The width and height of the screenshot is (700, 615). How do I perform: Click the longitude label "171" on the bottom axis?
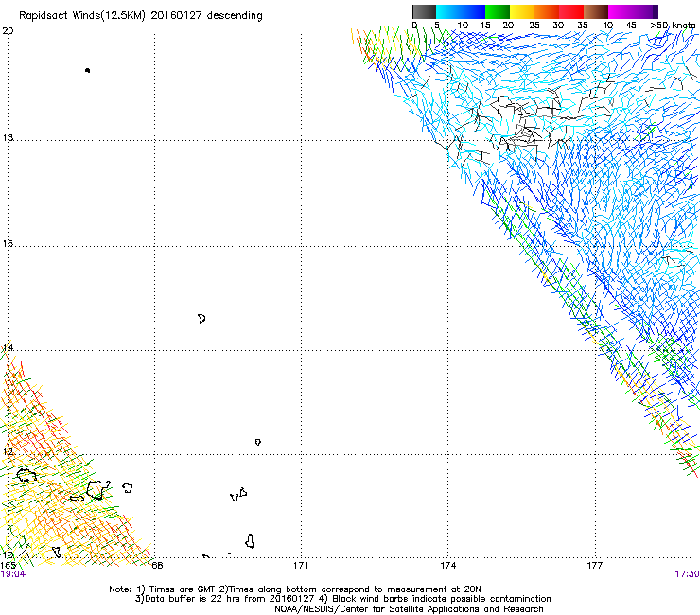coord(301,565)
